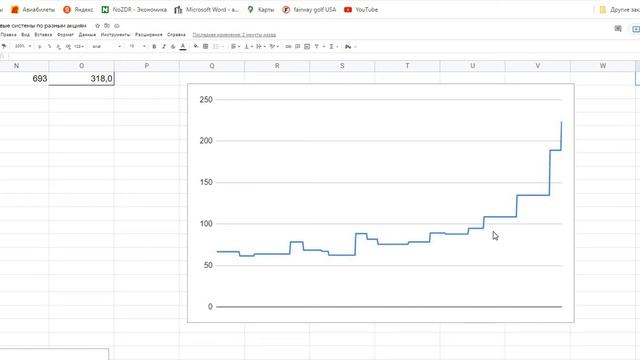Expand the merge cells dropdown arrow

(222, 47)
